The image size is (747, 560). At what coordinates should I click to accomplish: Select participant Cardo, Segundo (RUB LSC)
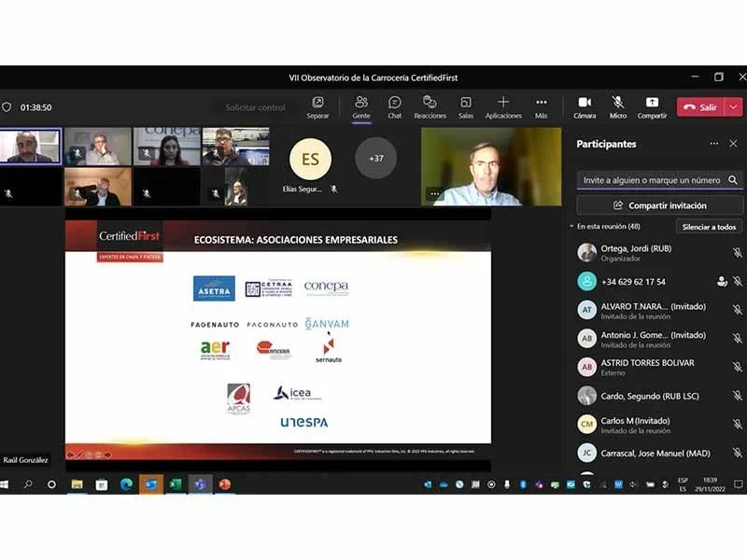coord(657,396)
